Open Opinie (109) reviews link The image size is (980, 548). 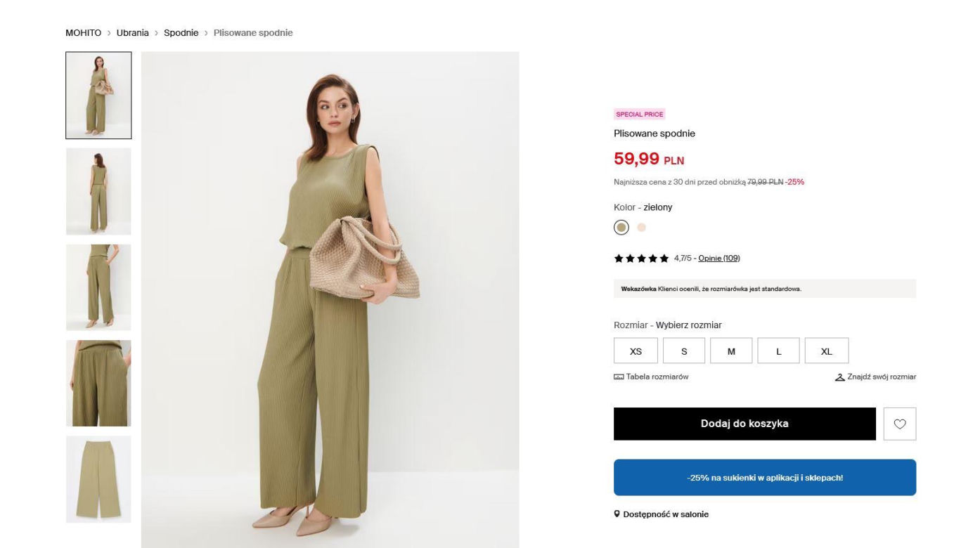[719, 259]
